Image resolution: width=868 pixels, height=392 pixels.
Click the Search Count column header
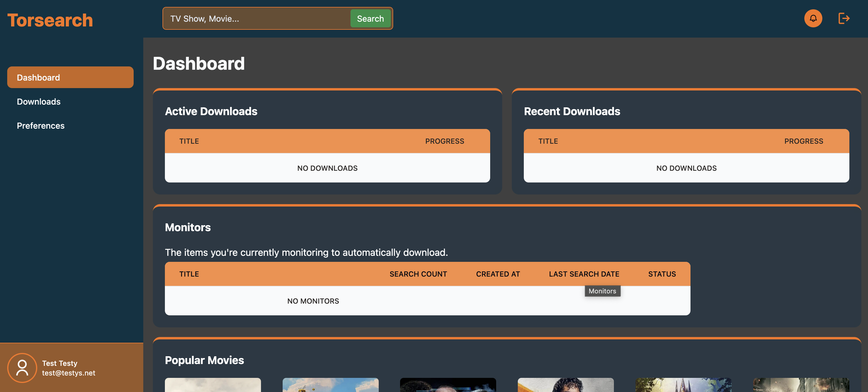(x=418, y=274)
